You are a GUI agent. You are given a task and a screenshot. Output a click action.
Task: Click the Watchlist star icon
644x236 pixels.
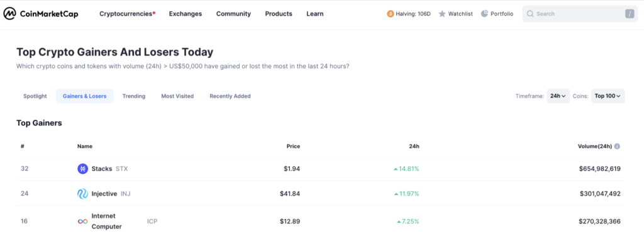(x=442, y=14)
